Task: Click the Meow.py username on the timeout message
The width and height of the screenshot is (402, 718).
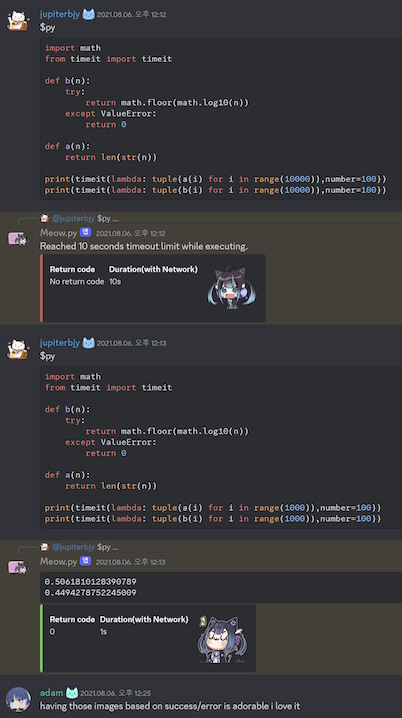Action: pyautogui.click(x=59, y=233)
